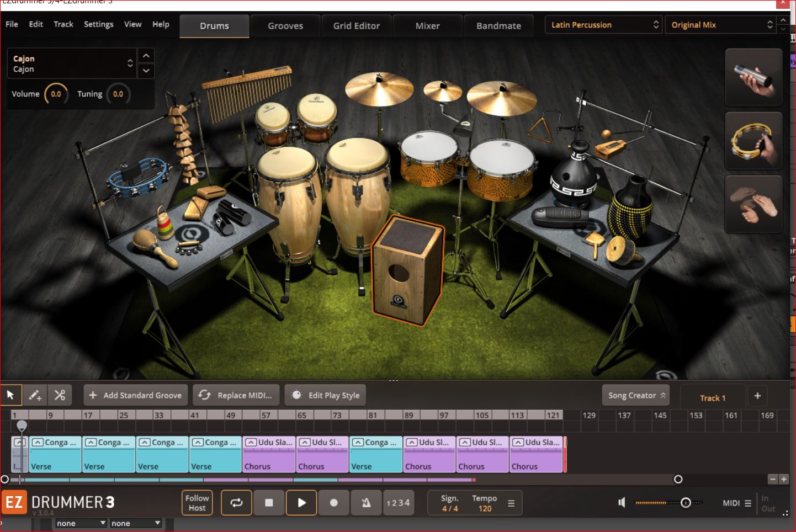Open the File menu

click(12, 24)
